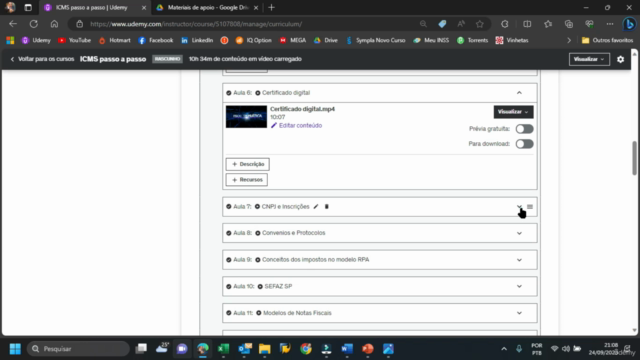Go to browser home icon

(54, 24)
